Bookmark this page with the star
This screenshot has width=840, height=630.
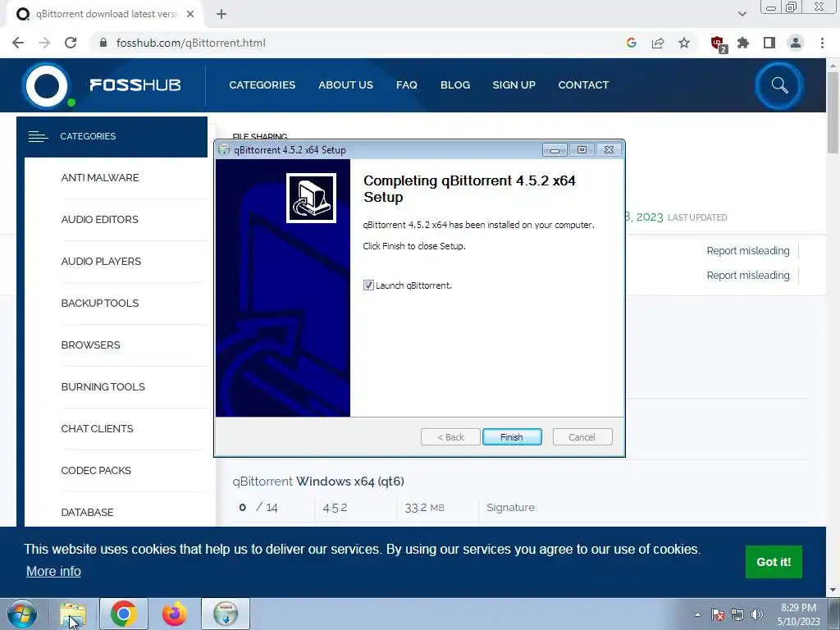684,43
